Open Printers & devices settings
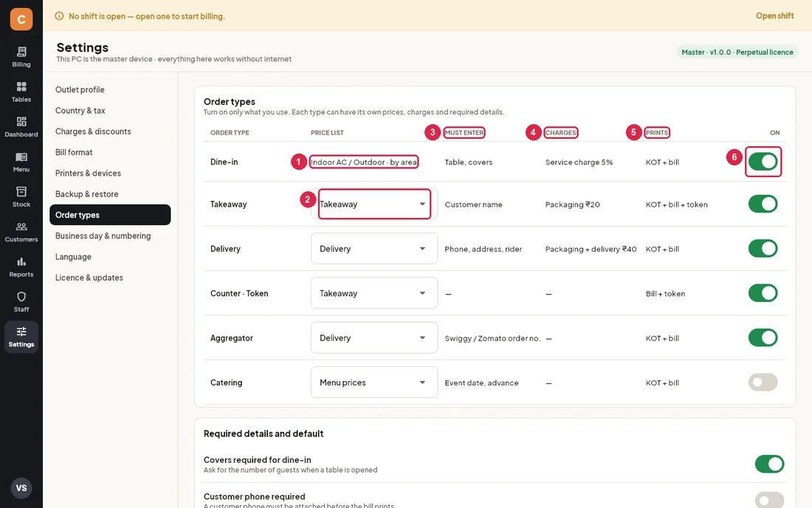812x508 pixels. pyautogui.click(x=110, y=173)
